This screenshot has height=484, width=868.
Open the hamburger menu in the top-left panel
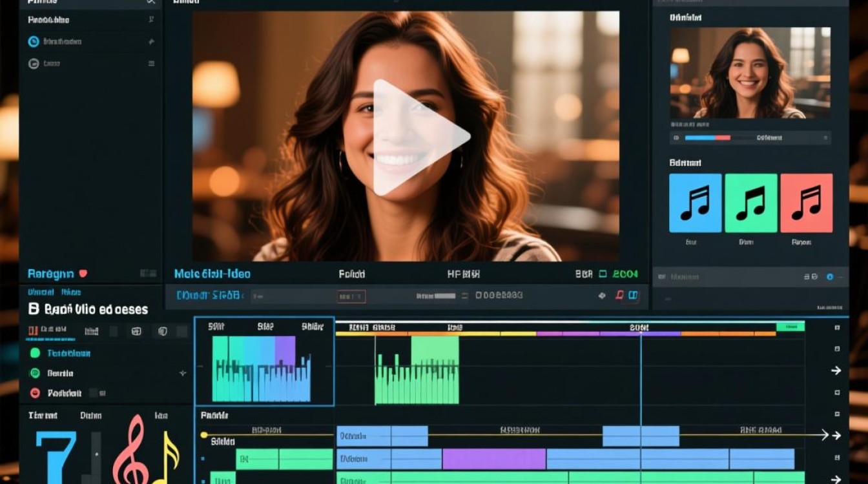point(151,63)
